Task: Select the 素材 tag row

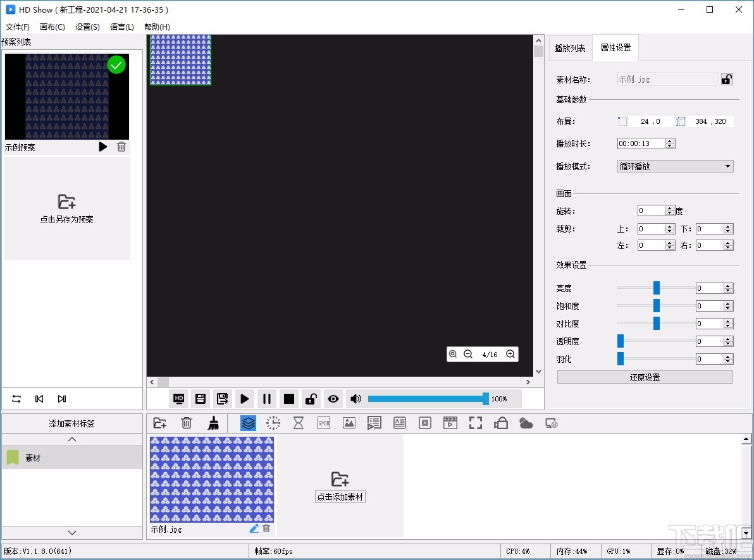Action: point(72,458)
